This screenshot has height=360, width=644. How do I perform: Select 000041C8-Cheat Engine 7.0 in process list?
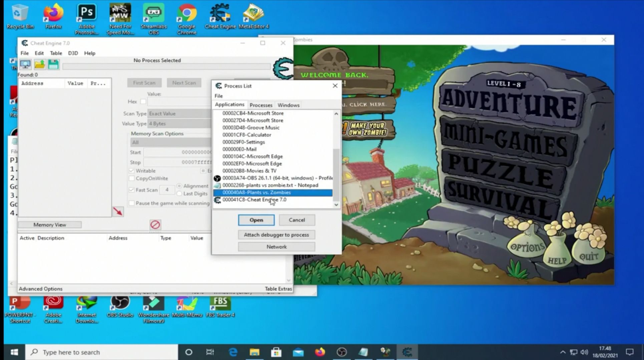[x=273, y=200]
